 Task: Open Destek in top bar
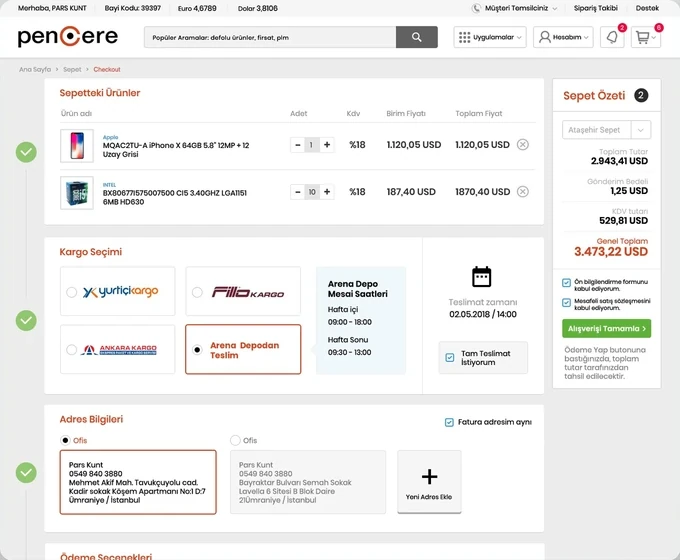click(x=647, y=8)
